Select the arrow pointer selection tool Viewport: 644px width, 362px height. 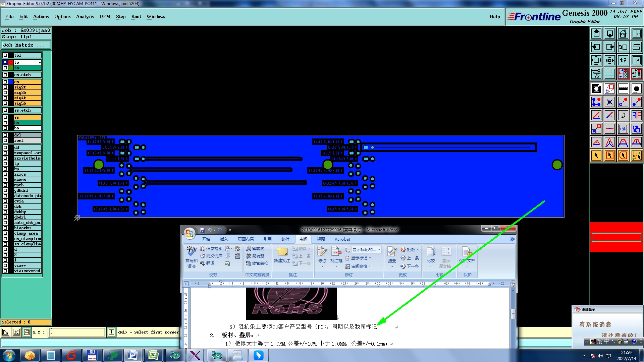coord(596,156)
